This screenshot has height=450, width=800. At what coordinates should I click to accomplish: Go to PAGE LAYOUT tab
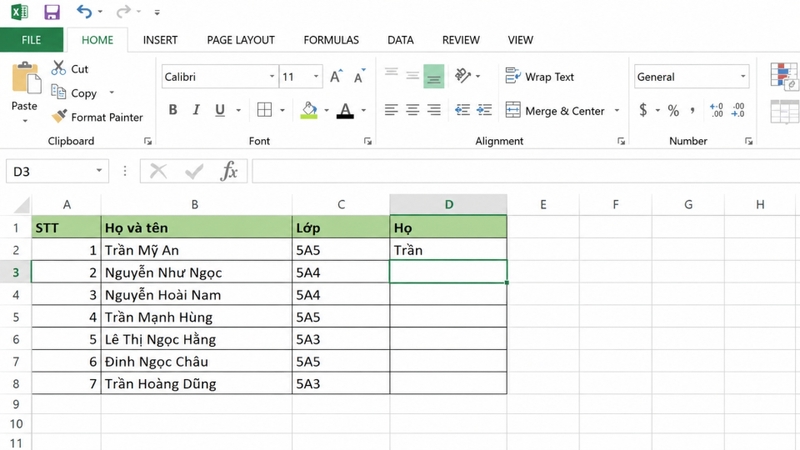(241, 40)
